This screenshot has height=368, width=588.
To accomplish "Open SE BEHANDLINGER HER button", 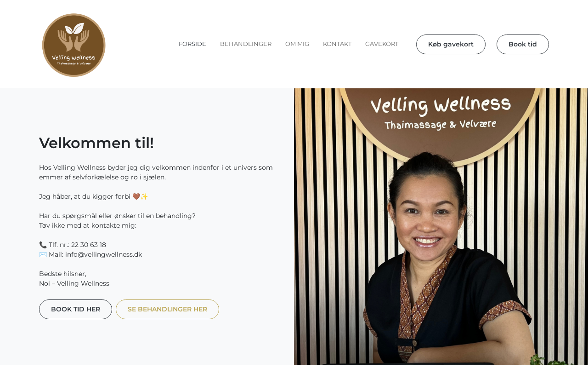I will click(x=167, y=309).
